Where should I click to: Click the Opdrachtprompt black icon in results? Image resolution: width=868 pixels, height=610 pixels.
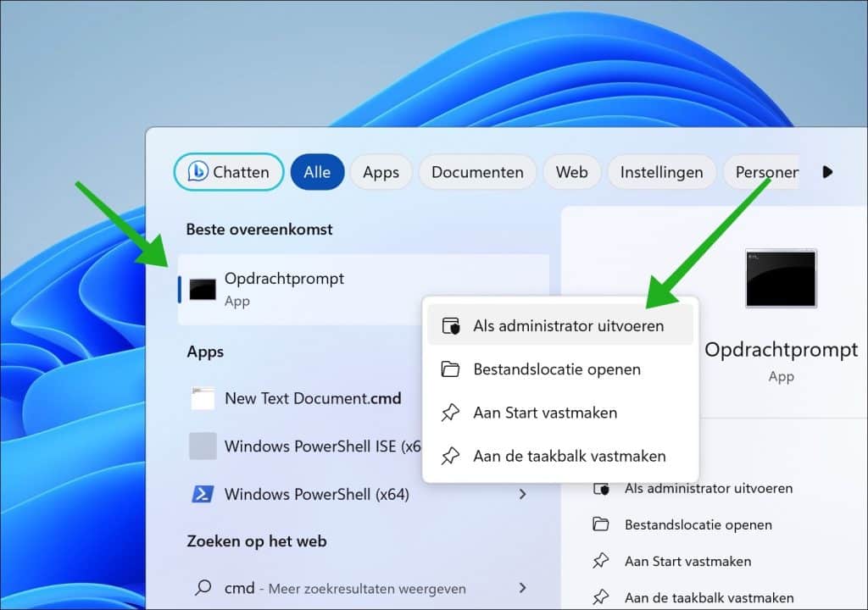coord(203,290)
